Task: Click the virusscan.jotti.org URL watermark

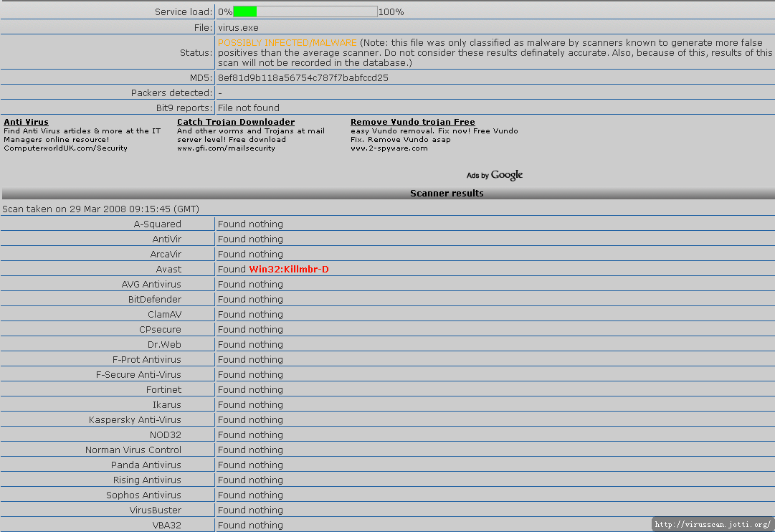Action: click(x=713, y=524)
